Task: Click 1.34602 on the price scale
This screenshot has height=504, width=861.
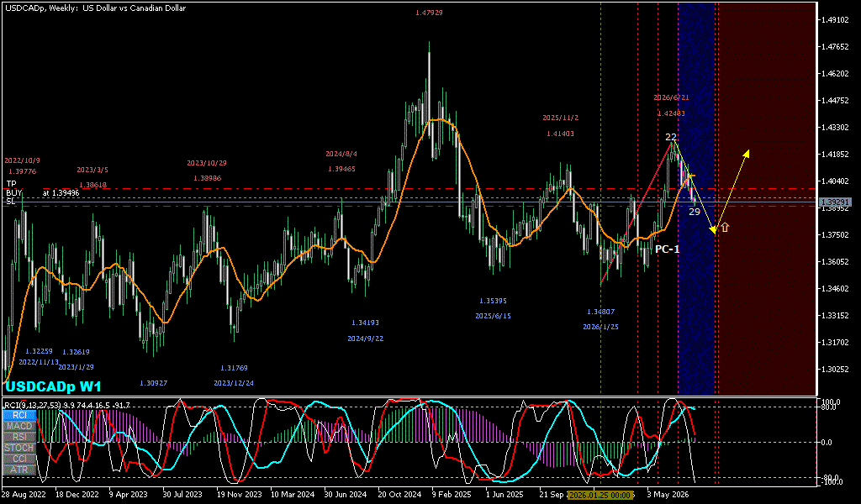Action: pyautogui.click(x=835, y=289)
